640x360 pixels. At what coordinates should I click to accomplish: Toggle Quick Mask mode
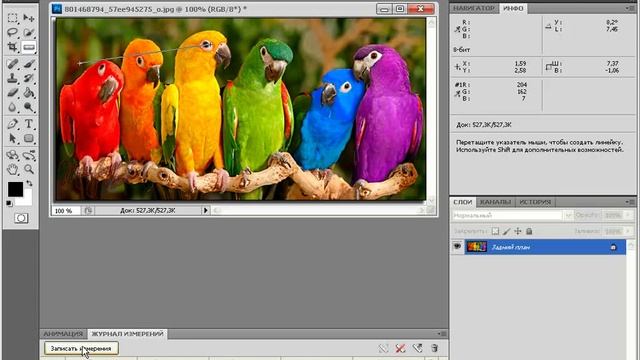coord(21,218)
